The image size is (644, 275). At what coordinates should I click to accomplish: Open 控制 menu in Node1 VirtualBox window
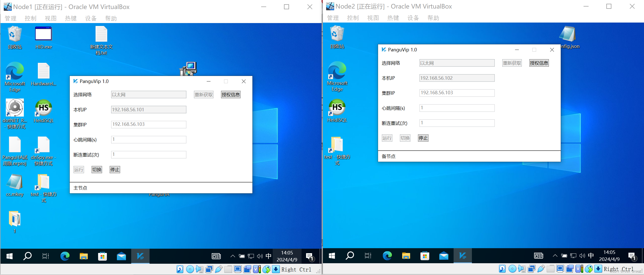coord(31,18)
